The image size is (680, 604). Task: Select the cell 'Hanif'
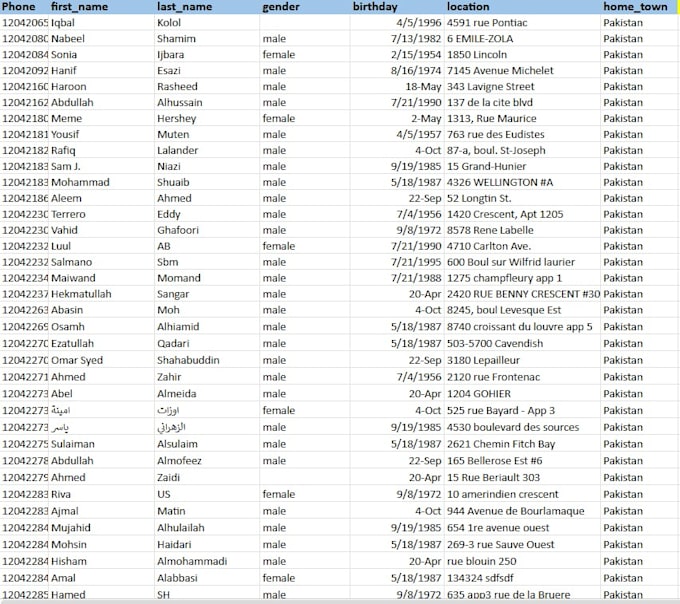(63, 71)
